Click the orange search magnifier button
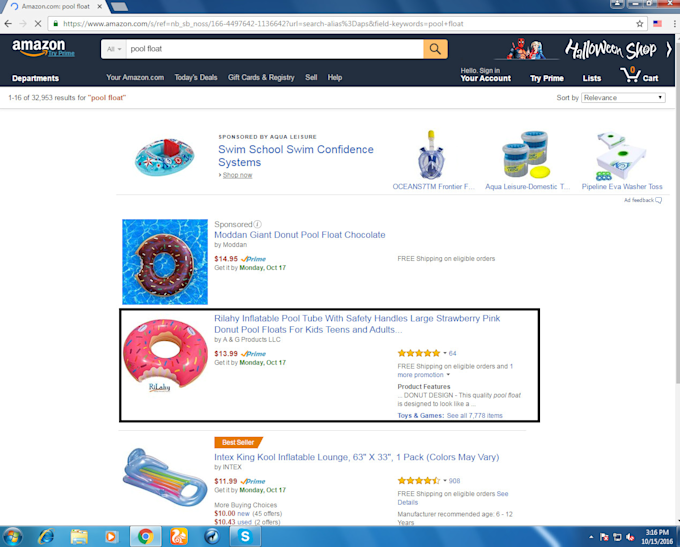 point(435,49)
